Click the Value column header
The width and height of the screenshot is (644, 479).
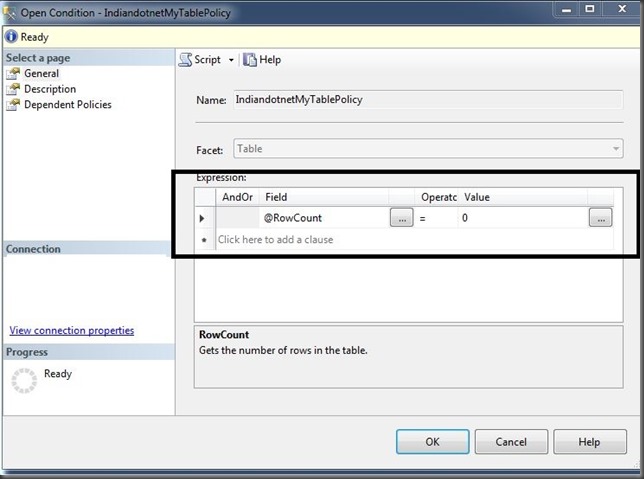[522, 197]
